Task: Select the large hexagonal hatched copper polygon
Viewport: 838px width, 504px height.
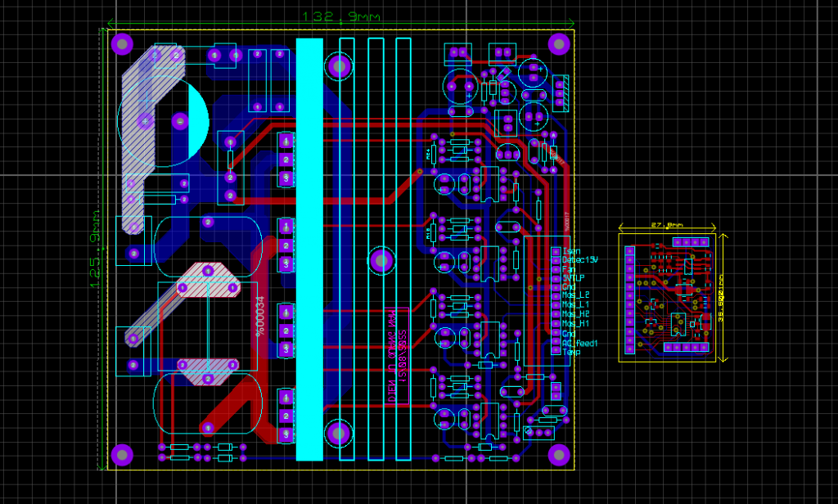Action: tap(209, 280)
